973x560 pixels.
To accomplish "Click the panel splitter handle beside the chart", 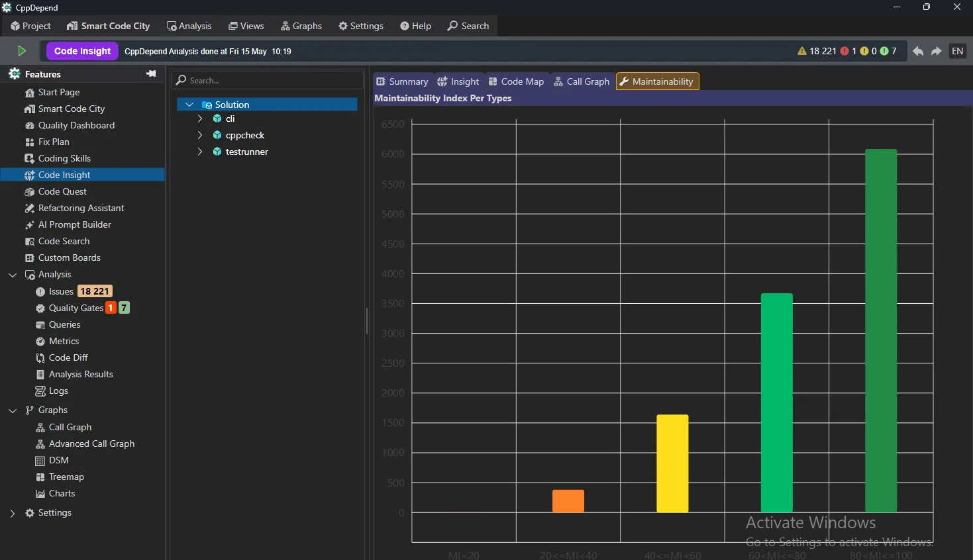I will tap(366, 320).
